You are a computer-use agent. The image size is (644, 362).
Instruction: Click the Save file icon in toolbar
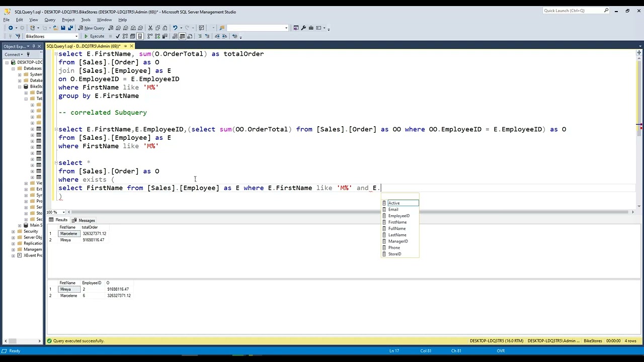63,28
